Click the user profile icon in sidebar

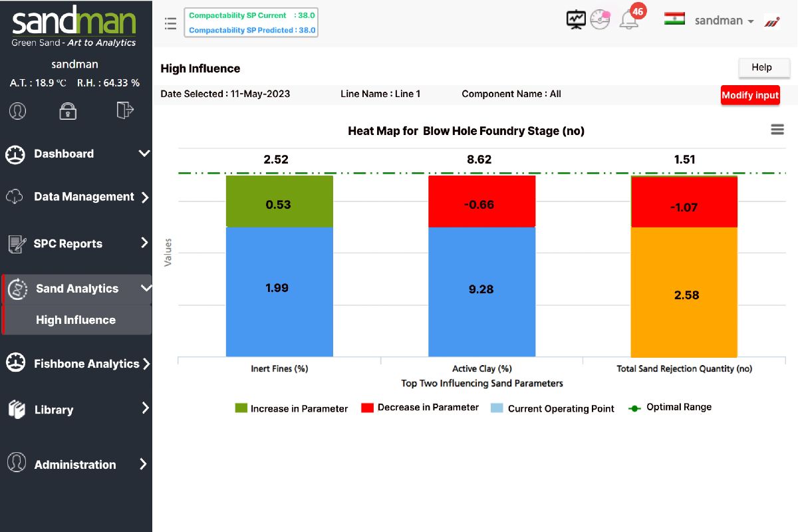coord(18,110)
